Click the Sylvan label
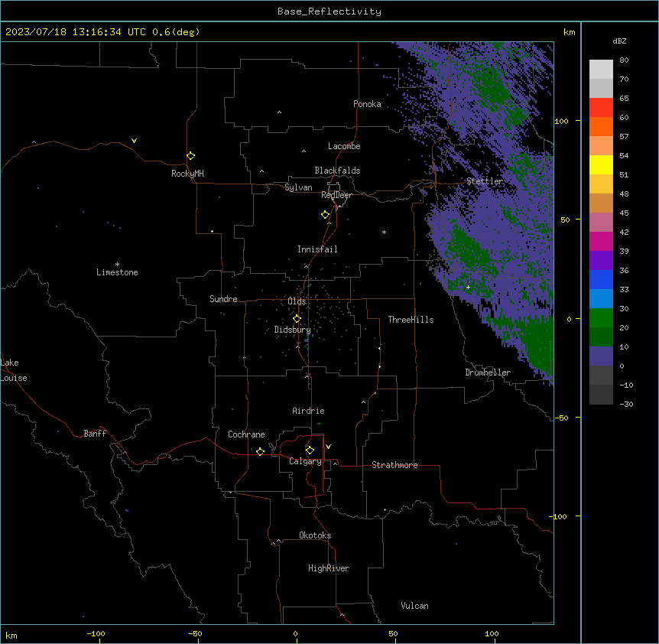659x644 pixels. [298, 187]
